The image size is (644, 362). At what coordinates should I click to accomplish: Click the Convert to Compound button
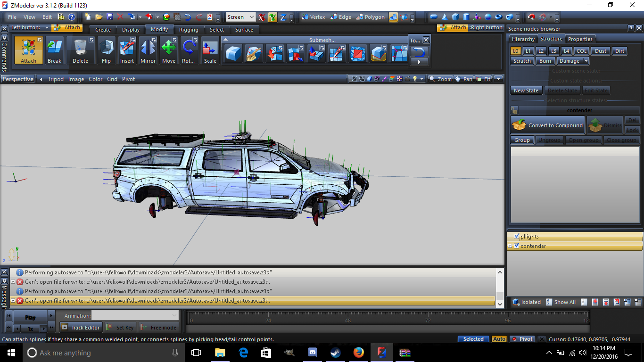point(548,125)
